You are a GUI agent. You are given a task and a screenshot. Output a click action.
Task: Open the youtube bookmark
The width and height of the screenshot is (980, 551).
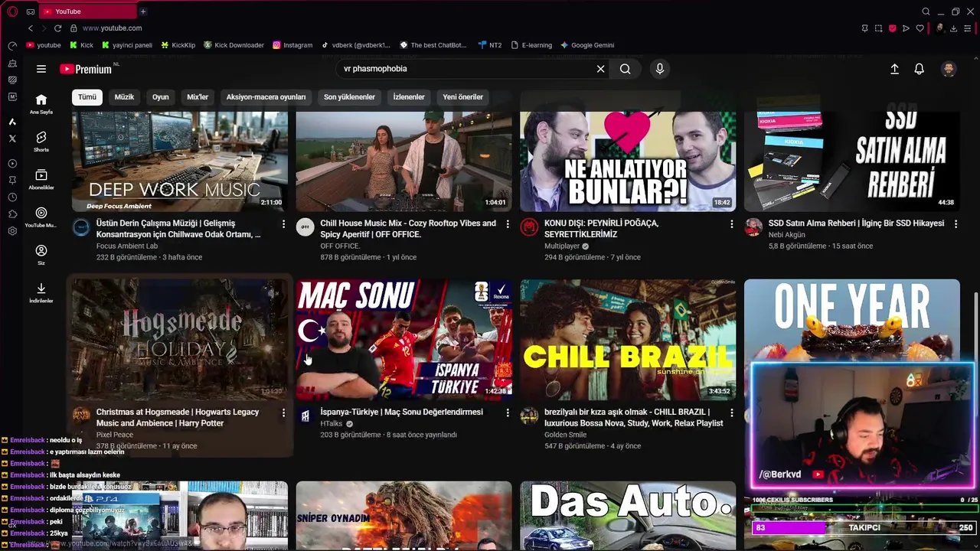44,45
